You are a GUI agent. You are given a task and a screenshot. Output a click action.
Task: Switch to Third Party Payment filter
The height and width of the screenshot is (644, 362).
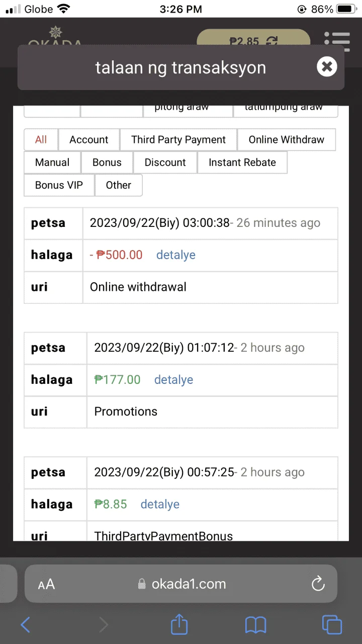(x=178, y=140)
